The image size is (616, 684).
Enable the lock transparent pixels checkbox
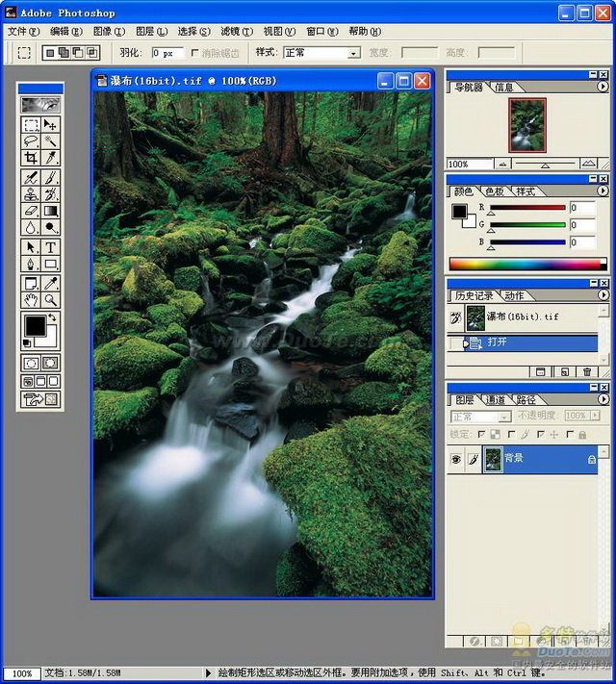coord(483,435)
